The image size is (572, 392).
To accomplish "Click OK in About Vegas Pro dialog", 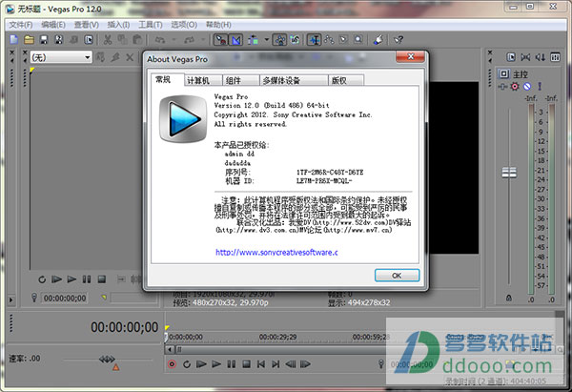I will [x=397, y=276].
